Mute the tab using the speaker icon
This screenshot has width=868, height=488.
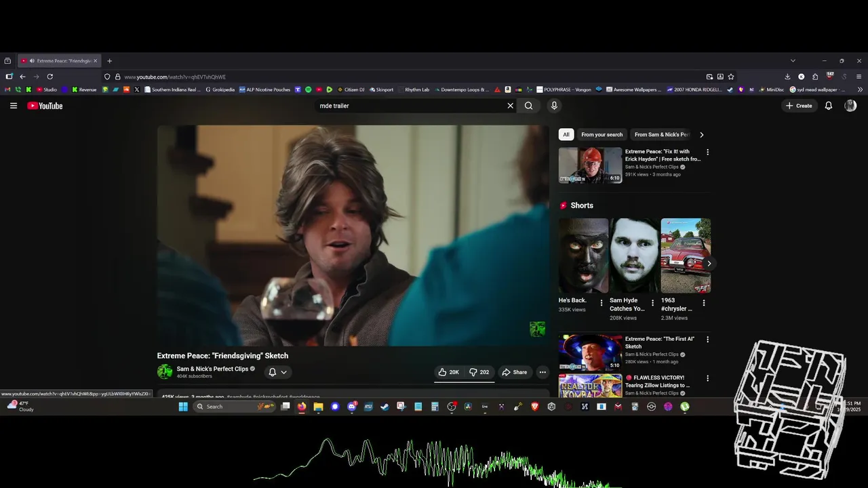coord(32,61)
